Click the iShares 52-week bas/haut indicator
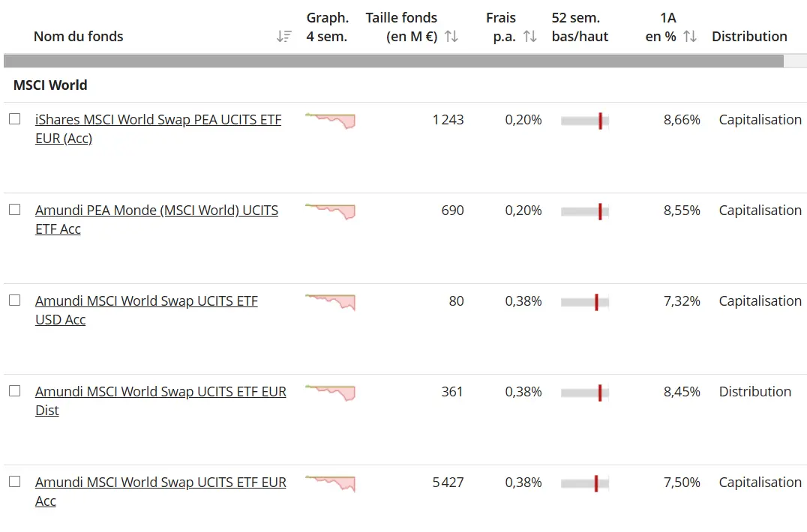This screenshot has height=532, width=807. 584,120
